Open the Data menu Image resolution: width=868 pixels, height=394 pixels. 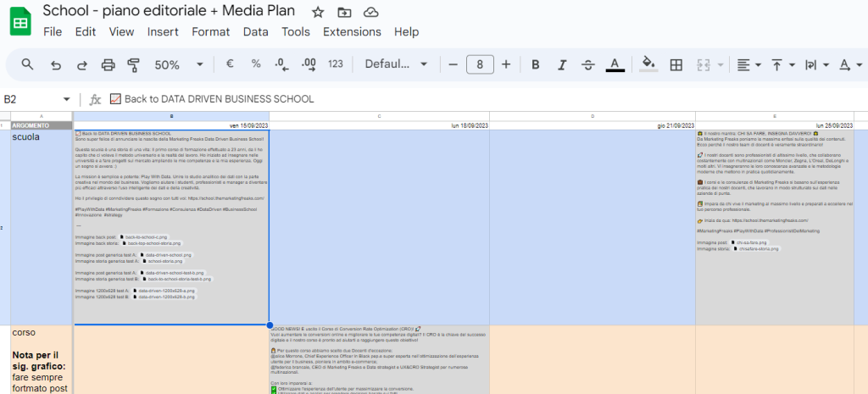(255, 31)
